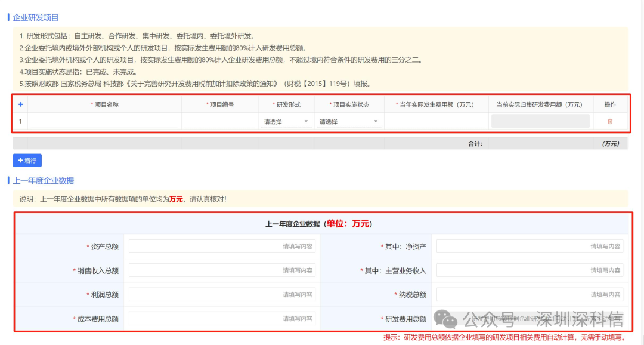This screenshot has height=345, width=644.
Task: Click the 当年实际发生费用额（万元） column header
Action: point(436,105)
